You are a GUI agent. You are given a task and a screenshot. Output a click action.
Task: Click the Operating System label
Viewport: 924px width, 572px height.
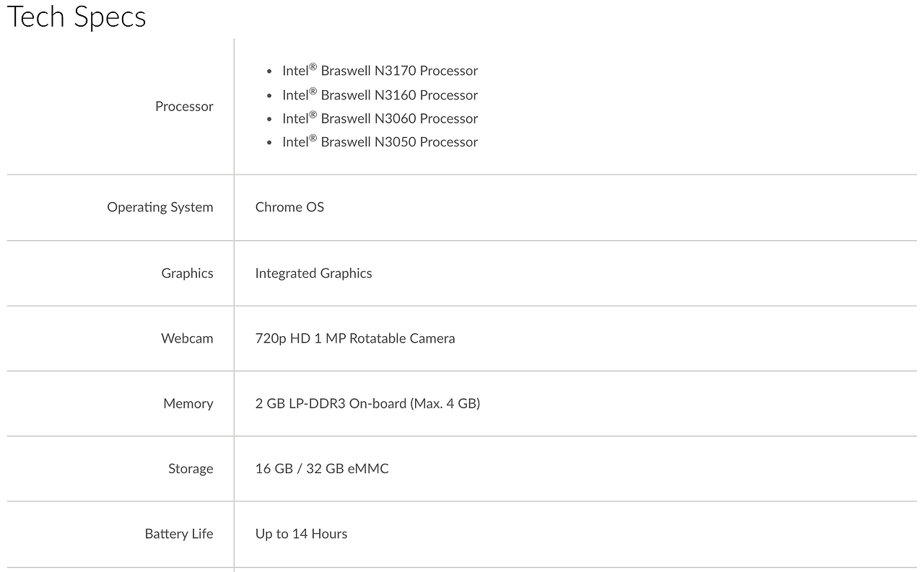[160, 208]
